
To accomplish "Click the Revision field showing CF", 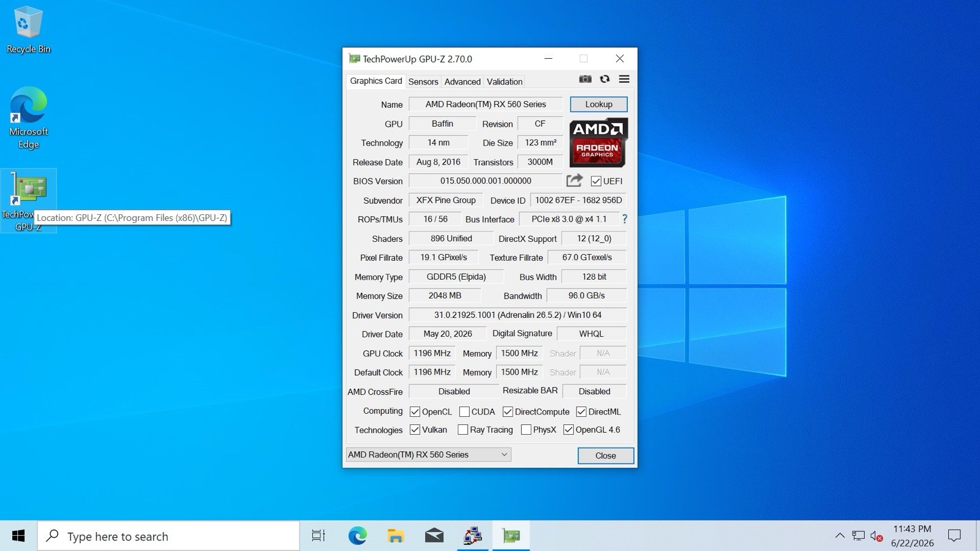I will (540, 124).
